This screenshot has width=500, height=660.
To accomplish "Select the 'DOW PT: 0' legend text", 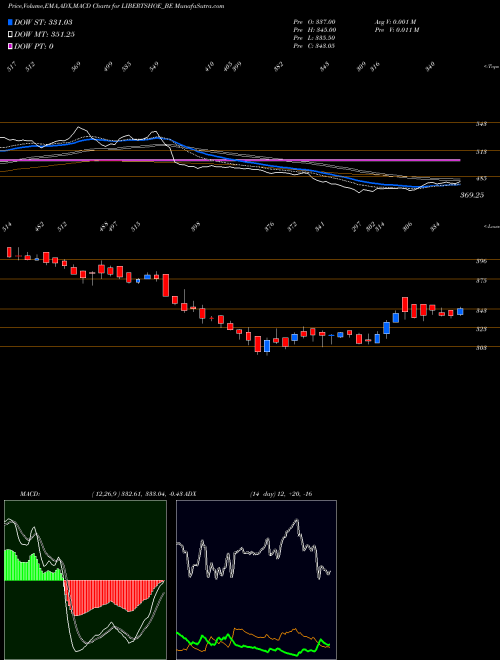I will (34, 46).
